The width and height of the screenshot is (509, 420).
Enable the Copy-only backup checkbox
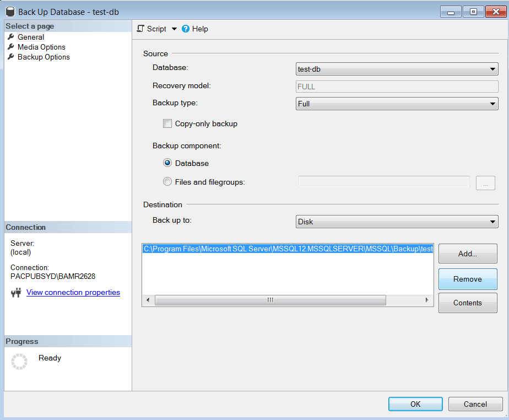(167, 124)
